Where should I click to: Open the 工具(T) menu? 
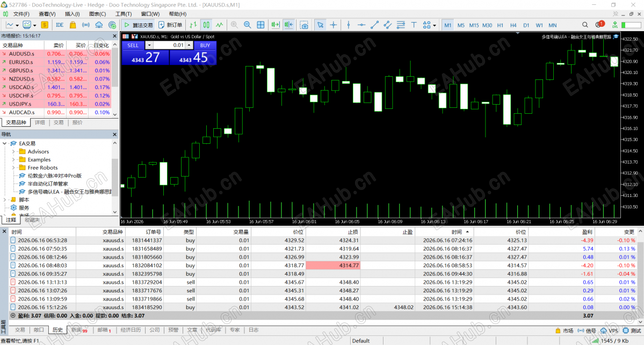click(123, 14)
